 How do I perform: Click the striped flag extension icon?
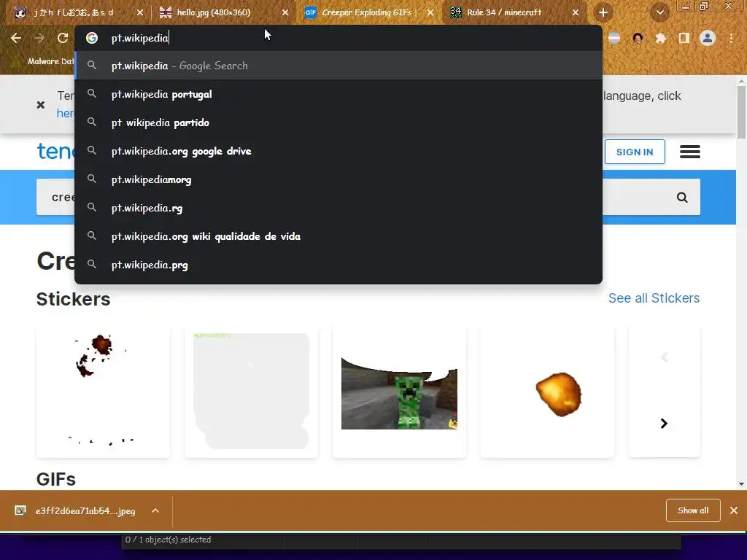tap(614, 38)
